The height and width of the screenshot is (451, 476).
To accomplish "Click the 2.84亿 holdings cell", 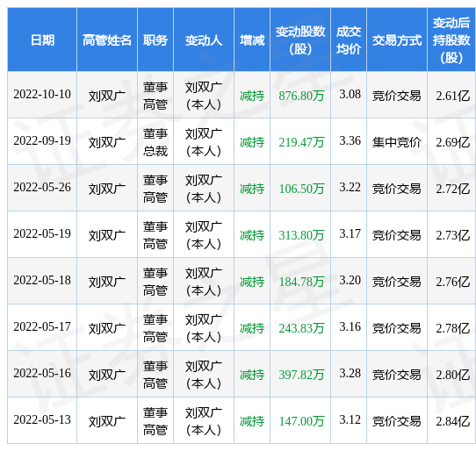I will [x=451, y=420].
